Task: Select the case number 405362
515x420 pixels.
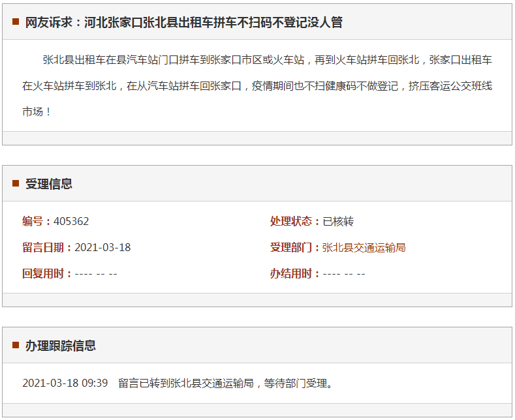Action: [x=71, y=221]
